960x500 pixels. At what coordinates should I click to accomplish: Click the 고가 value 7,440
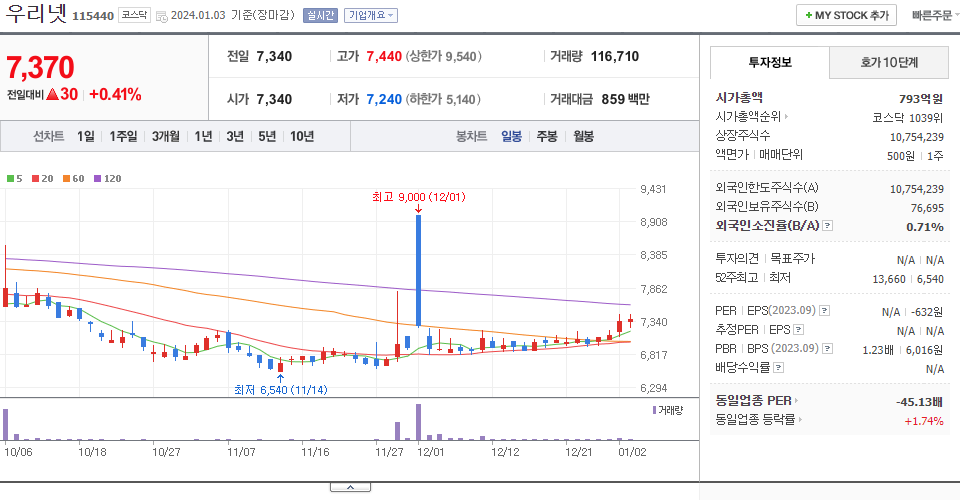coord(384,56)
